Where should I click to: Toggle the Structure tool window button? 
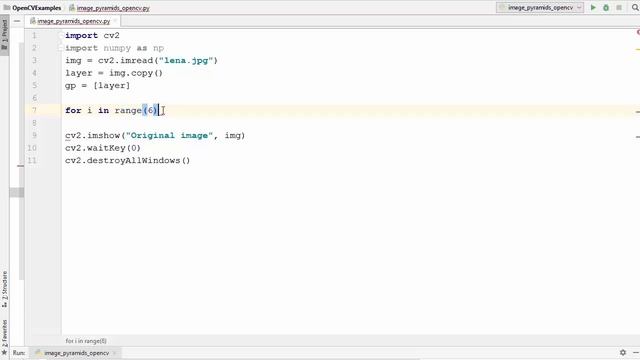(4, 289)
